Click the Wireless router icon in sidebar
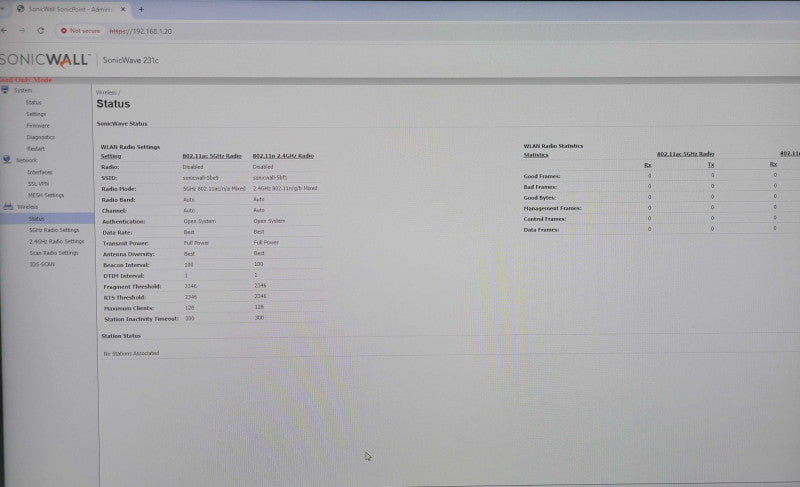The width and height of the screenshot is (800, 487). coord(8,207)
